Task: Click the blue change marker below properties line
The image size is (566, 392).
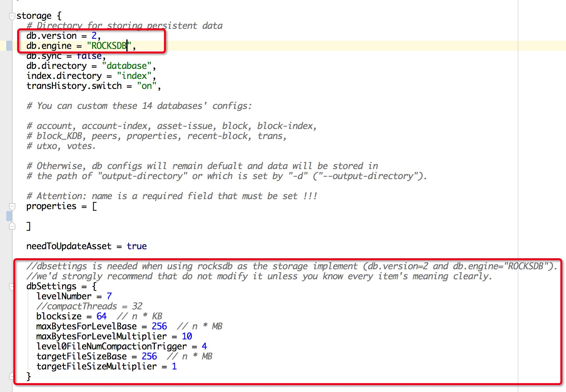Action: coord(9,216)
